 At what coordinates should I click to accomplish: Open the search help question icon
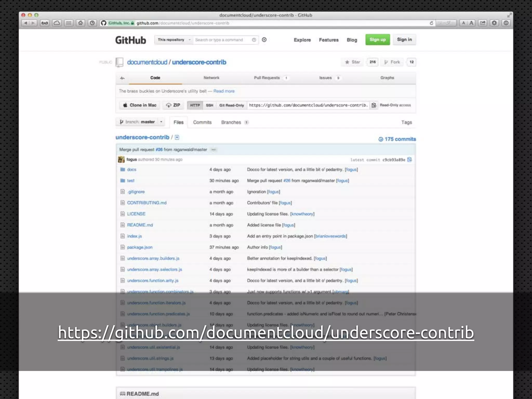(254, 40)
